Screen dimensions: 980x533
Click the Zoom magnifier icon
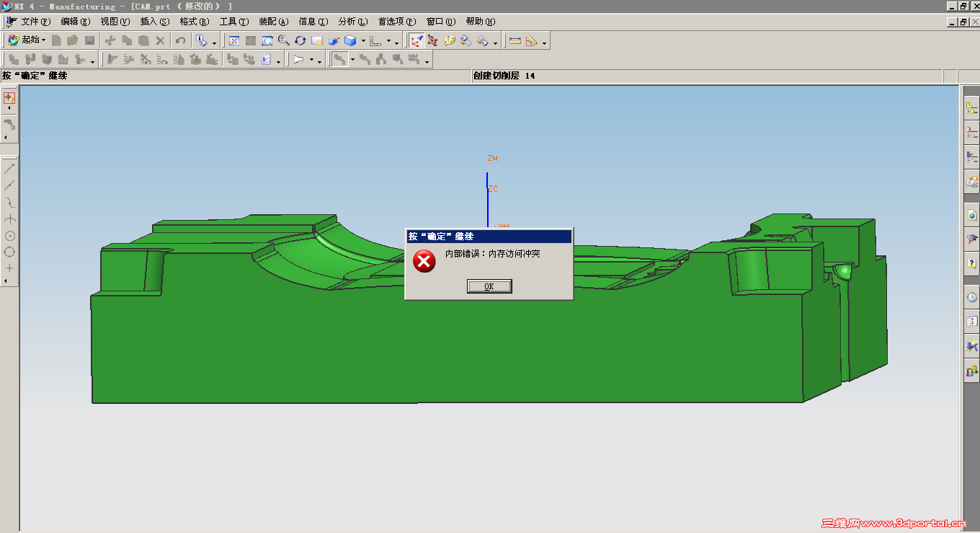[x=284, y=40]
